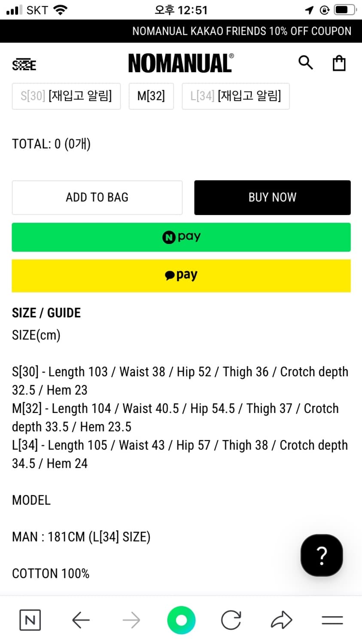Image resolution: width=362 pixels, height=644 pixels.
Task: Go forward with the right arrow
Action: 131,620
